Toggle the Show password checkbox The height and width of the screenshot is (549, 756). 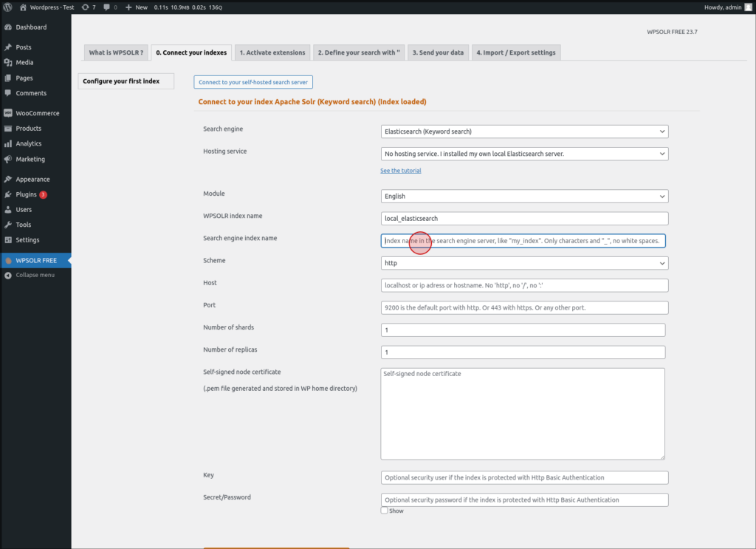tap(384, 511)
